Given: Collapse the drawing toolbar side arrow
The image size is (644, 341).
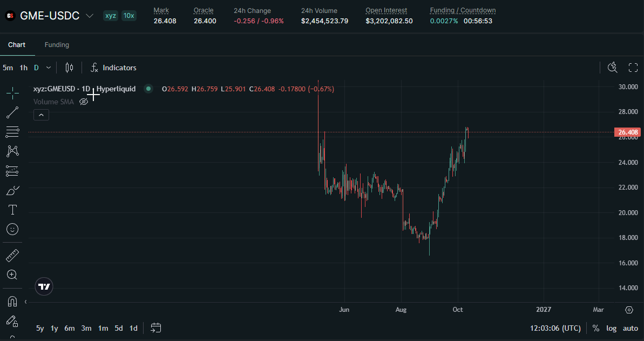Looking at the screenshot, I should pos(25,302).
